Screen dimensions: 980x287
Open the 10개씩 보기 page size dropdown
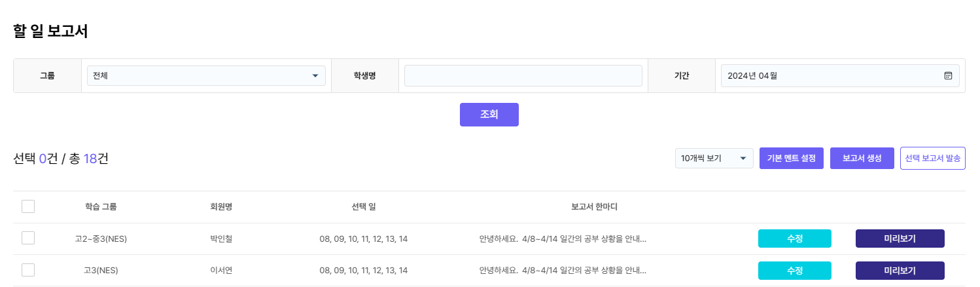point(714,158)
